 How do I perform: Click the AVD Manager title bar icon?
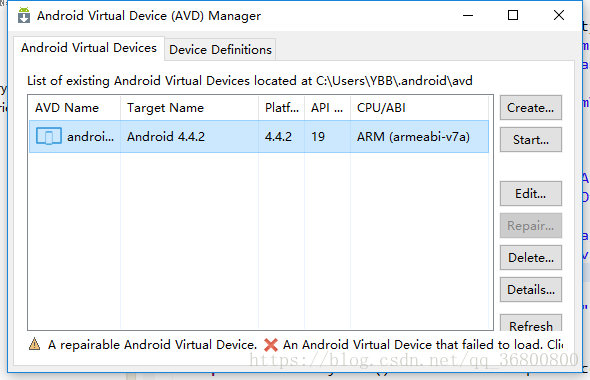coord(24,15)
